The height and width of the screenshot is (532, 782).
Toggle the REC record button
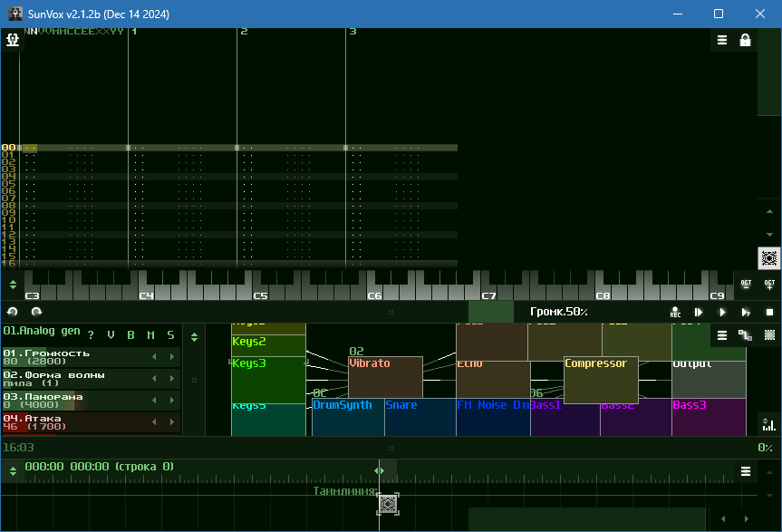coord(675,312)
